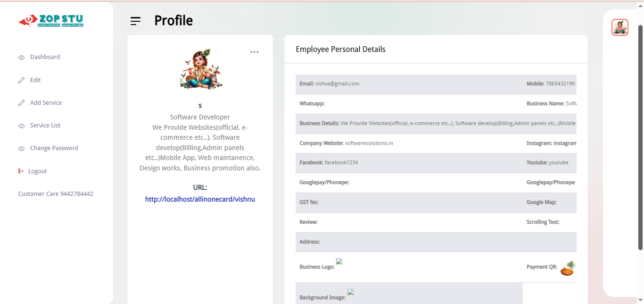Click the pencil icon beside Add Service
The height and width of the screenshot is (304, 644).
coord(21,103)
